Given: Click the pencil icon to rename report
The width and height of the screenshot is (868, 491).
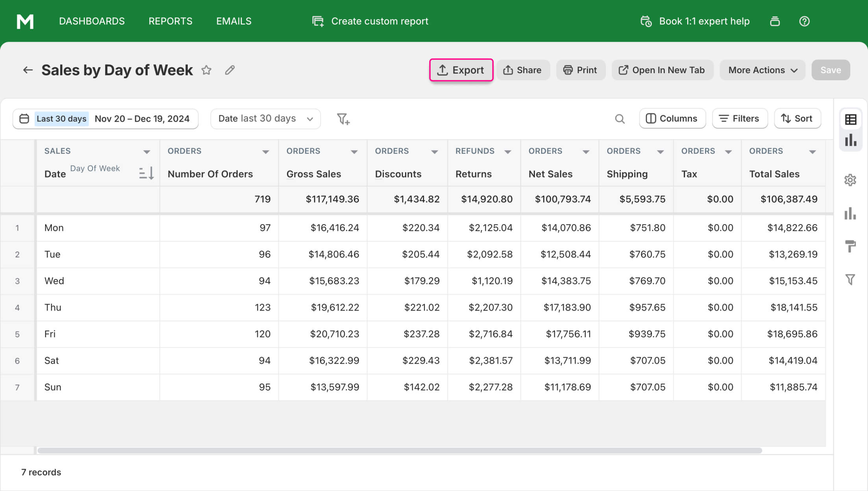Looking at the screenshot, I should tap(230, 70).
